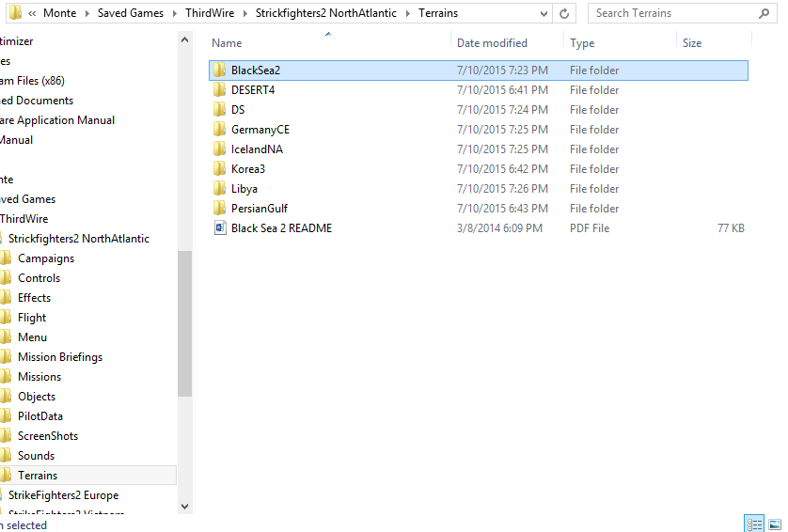
Task: Select Strickfighters2 NorthAtlantic in tree
Action: click(x=78, y=239)
